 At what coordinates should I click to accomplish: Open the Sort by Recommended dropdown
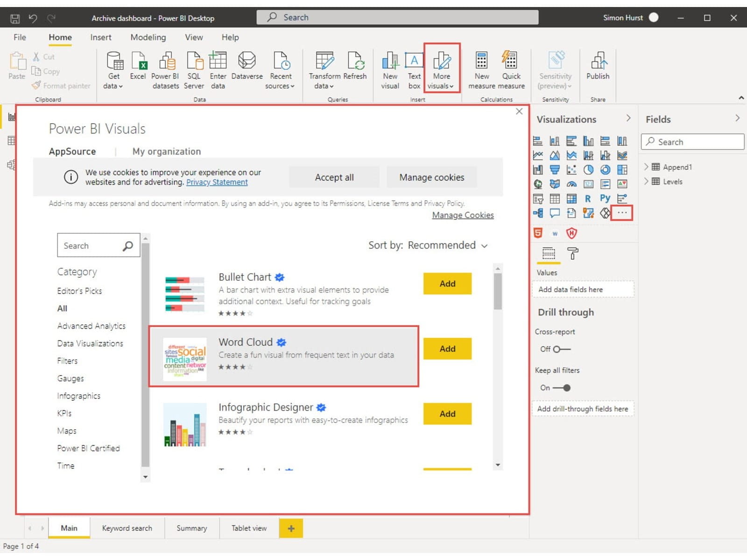pyautogui.click(x=428, y=245)
